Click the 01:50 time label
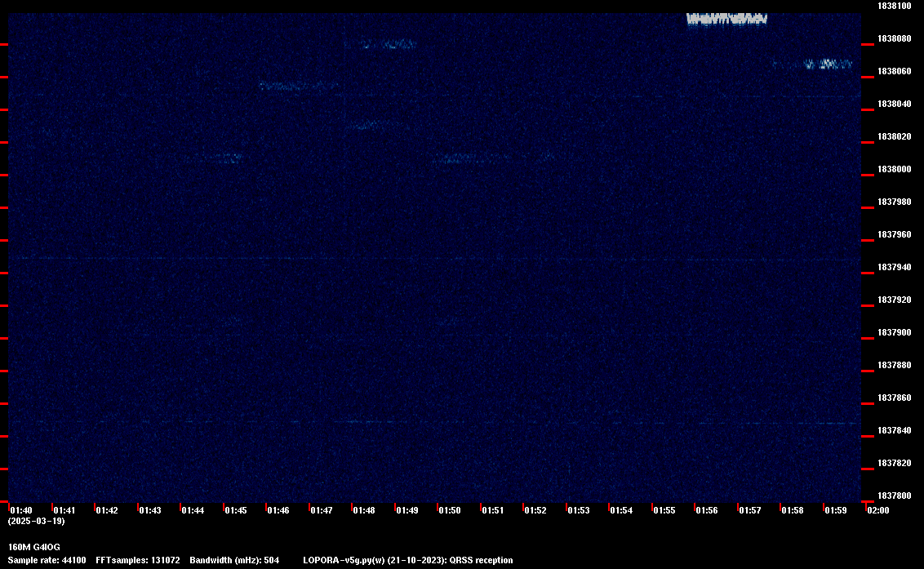 (450, 510)
